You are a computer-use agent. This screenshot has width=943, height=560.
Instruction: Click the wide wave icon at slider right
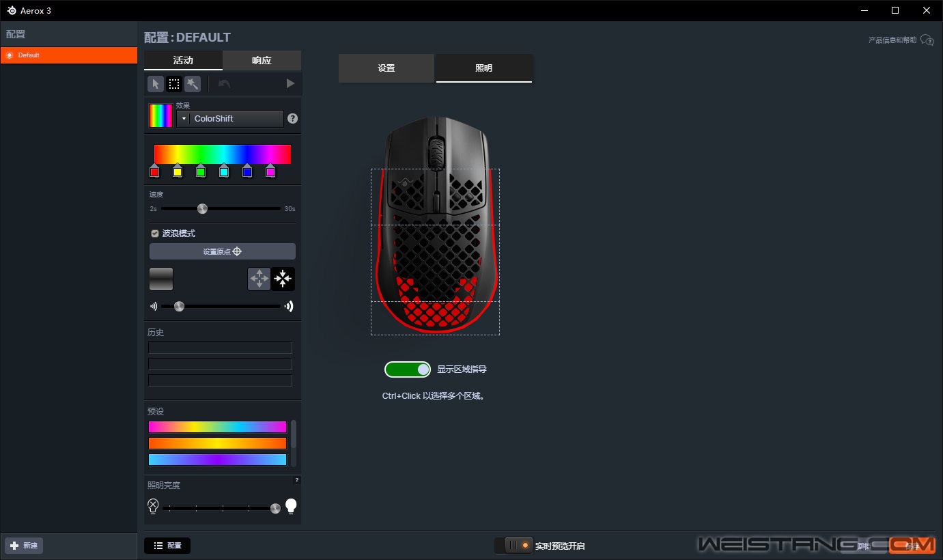click(x=289, y=307)
